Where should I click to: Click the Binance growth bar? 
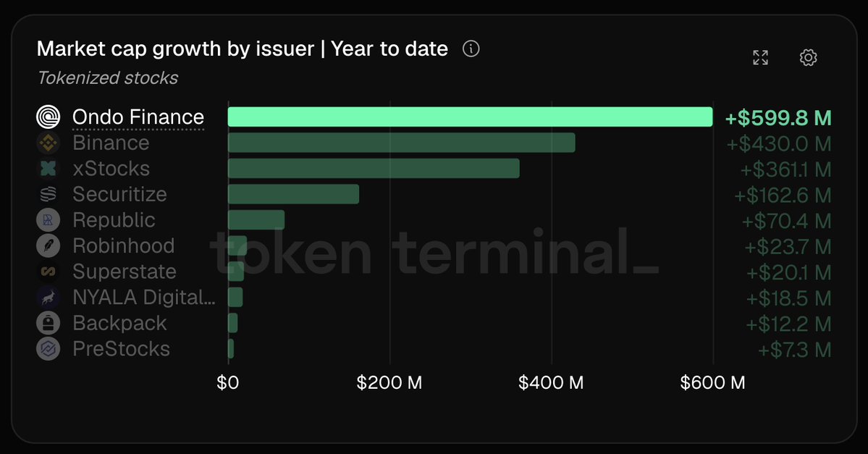pyautogui.click(x=401, y=143)
